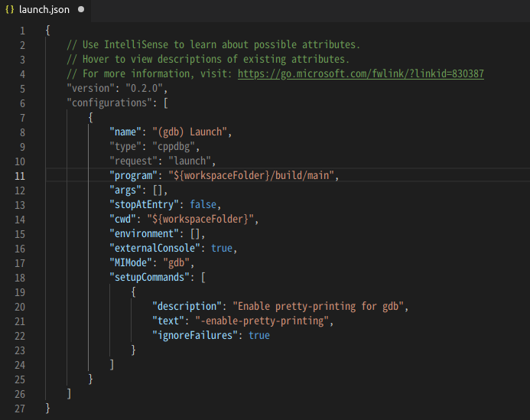Click the "ignoreFailures" key
This screenshot has width=530, height=420.
[x=195, y=335]
